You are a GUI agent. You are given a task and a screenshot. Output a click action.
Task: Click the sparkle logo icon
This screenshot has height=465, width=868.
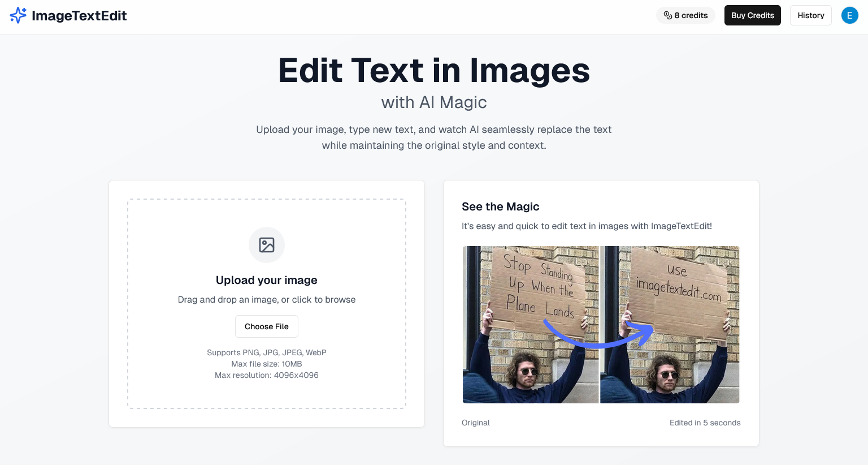click(18, 15)
